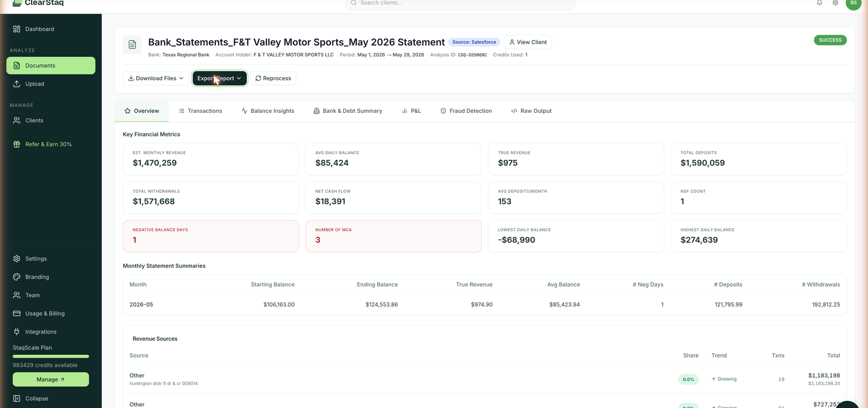Screen dimensions: 868x408
Task: Click the 2026-05 month row
Action: [484, 305]
